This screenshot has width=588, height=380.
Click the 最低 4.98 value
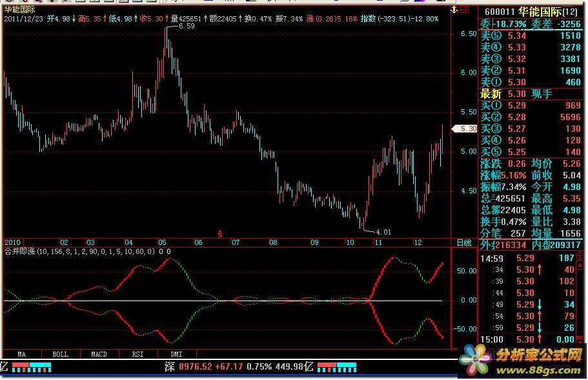click(571, 210)
